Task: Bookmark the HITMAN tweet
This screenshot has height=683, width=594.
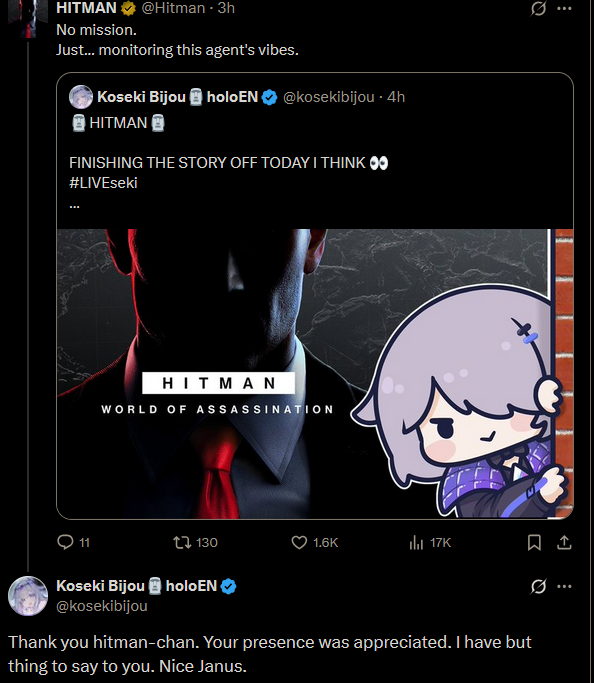Action: (x=534, y=542)
